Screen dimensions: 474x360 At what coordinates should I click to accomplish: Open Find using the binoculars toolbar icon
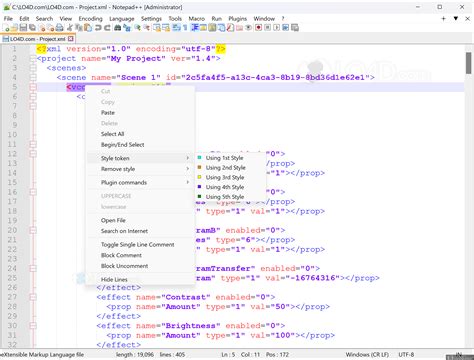(117, 28)
